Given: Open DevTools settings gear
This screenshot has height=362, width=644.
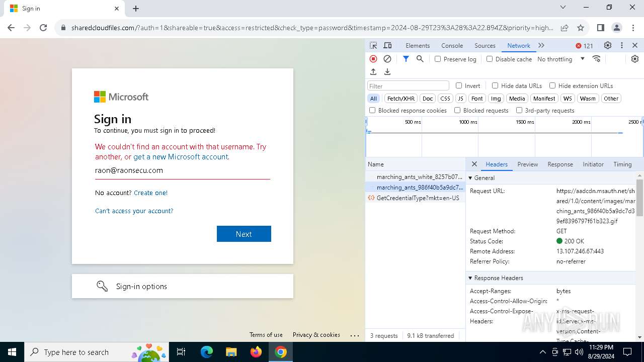Looking at the screenshot, I should point(608,45).
